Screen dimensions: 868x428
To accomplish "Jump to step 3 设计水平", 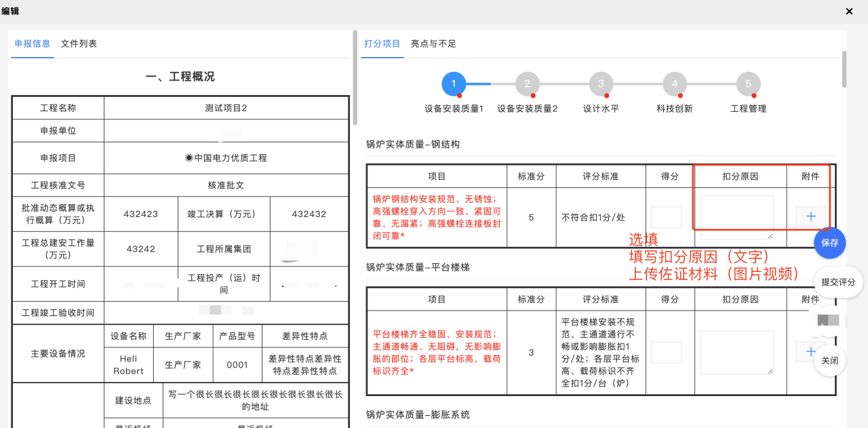I will (x=601, y=84).
